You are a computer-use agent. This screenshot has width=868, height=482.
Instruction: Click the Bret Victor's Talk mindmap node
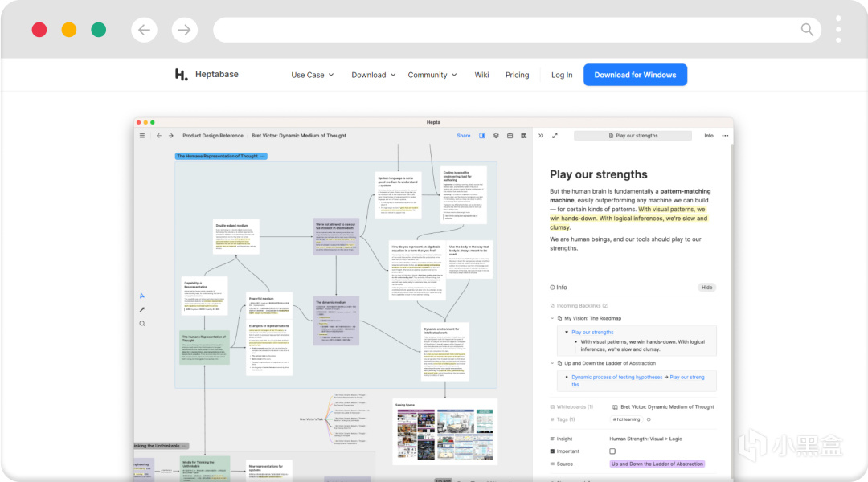pyautogui.click(x=311, y=419)
